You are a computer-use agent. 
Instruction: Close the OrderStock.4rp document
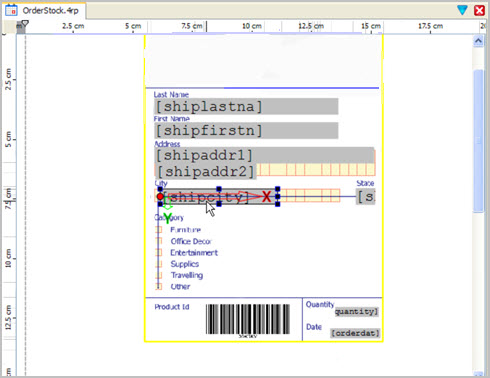point(479,10)
